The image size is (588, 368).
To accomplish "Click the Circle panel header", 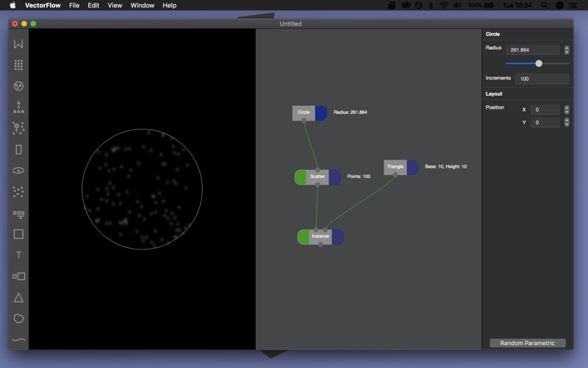I will (x=492, y=34).
